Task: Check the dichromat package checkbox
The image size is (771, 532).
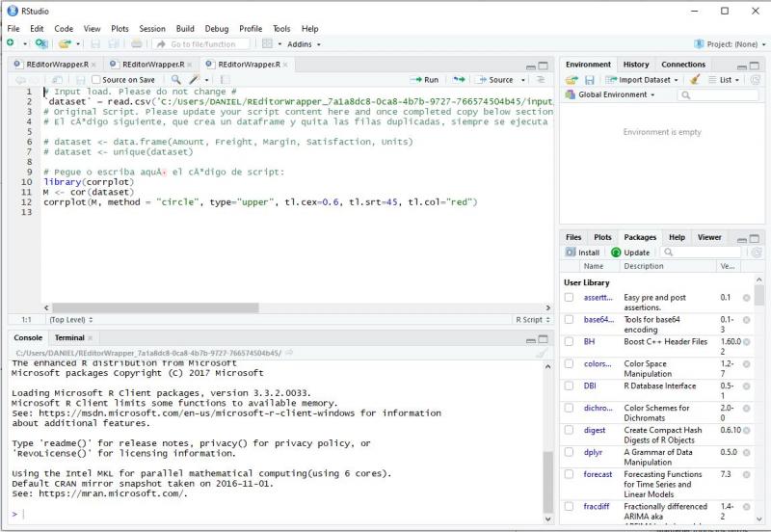Action: pos(569,408)
